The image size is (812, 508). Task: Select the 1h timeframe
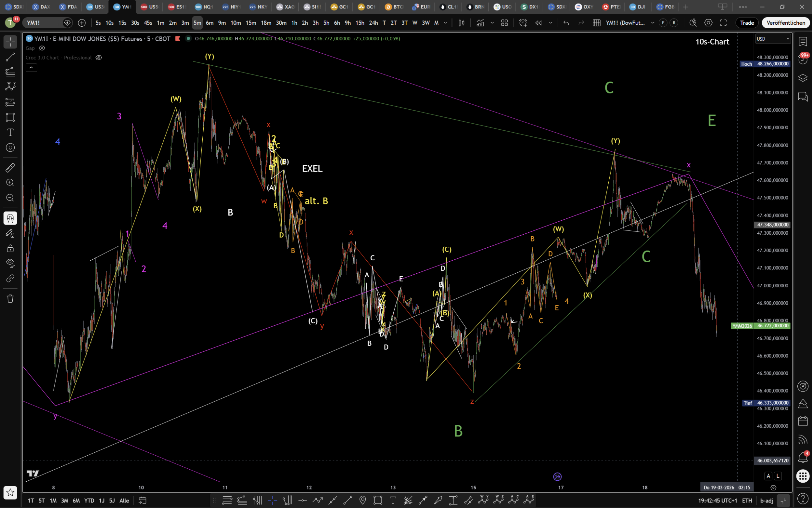click(x=294, y=23)
